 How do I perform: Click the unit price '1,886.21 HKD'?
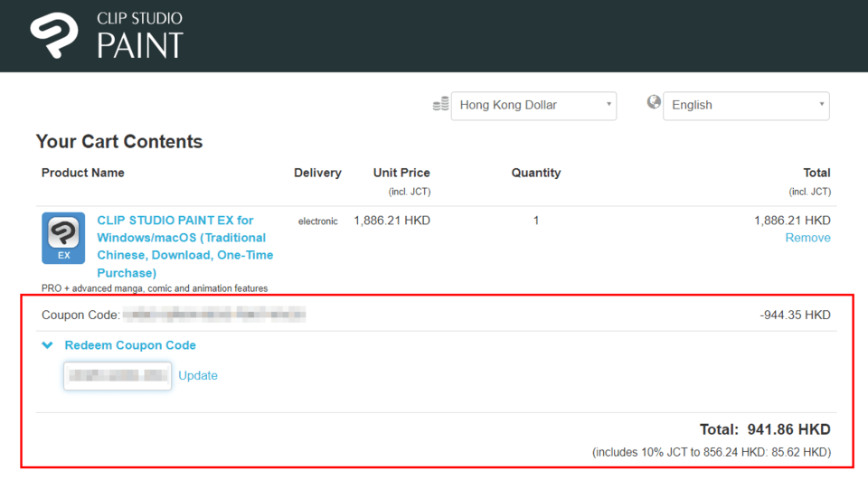tap(392, 221)
